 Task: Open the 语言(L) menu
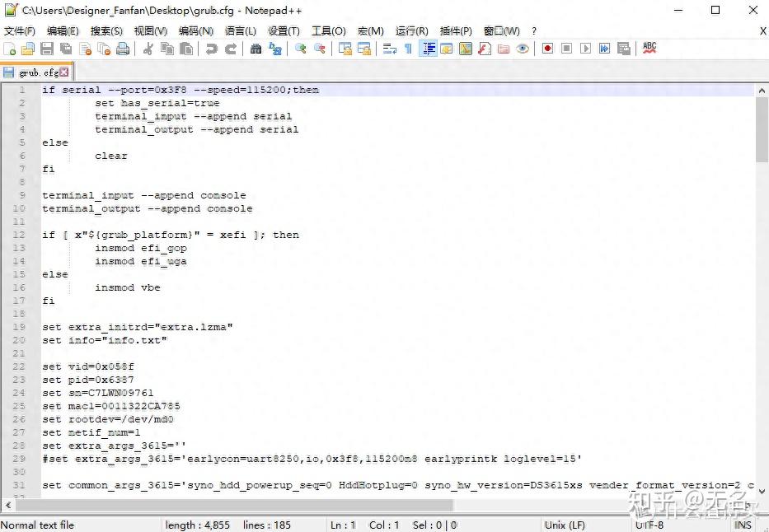coord(241,30)
